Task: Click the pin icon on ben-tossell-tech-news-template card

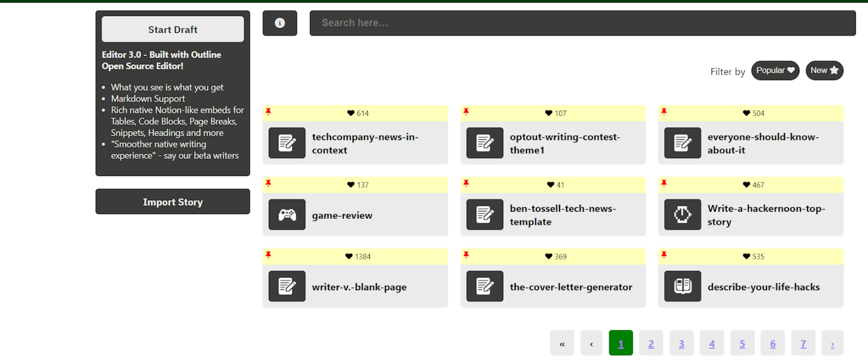Action: coord(466,183)
